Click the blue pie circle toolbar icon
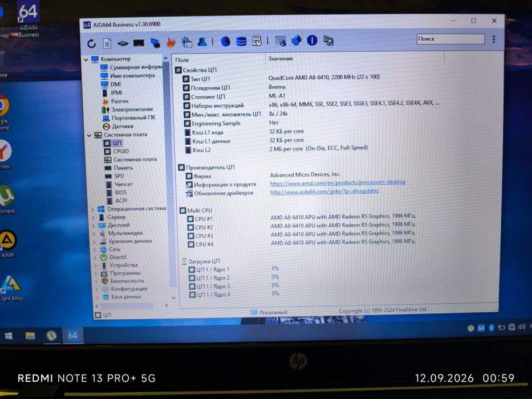The height and width of the screenshot is (399, 532). pyautogui.click(x=226, y=42)
